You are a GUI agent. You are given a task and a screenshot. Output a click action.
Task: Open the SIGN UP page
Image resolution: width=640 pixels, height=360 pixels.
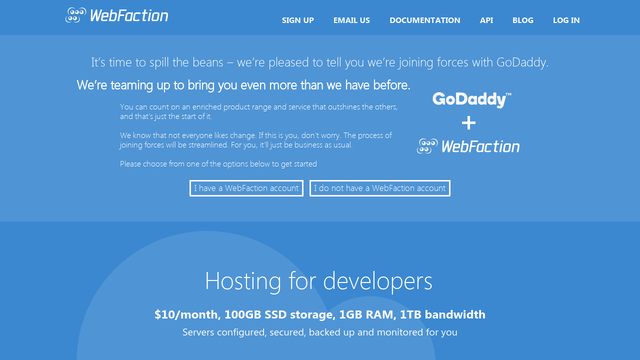pos(298,20)
